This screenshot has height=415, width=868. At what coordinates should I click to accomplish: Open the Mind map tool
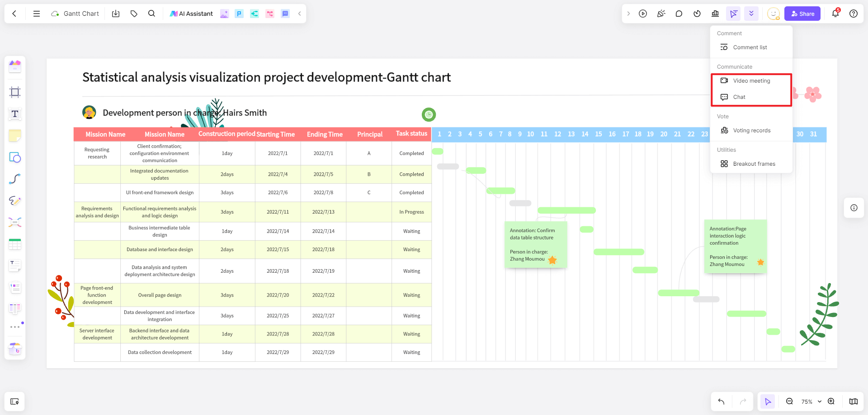pos(15,222)
